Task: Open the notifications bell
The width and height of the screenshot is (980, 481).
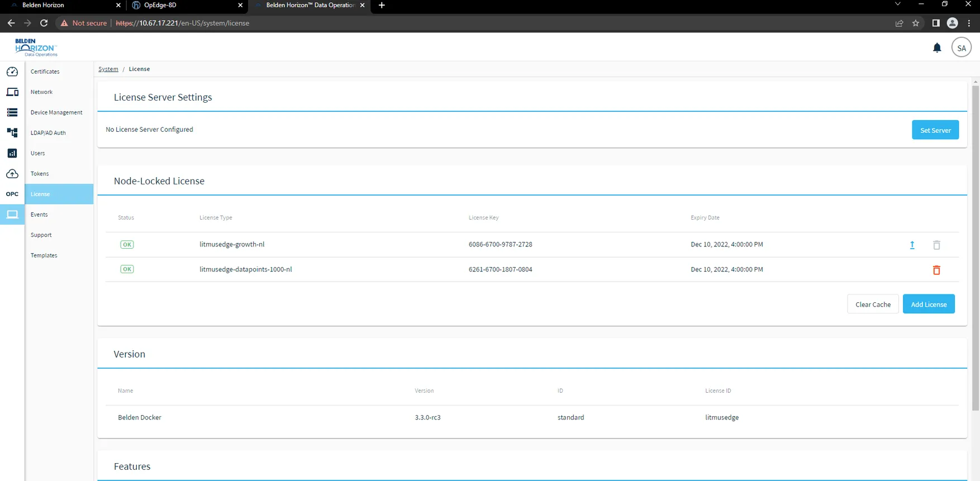Action: click(x=937, y=48)
